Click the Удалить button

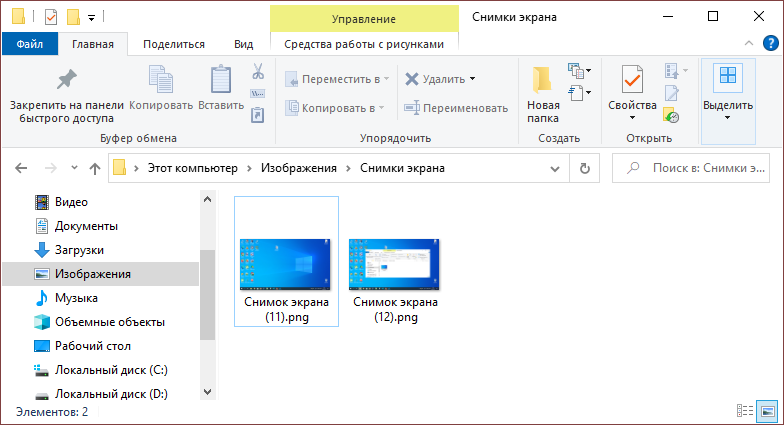(435, 79)
